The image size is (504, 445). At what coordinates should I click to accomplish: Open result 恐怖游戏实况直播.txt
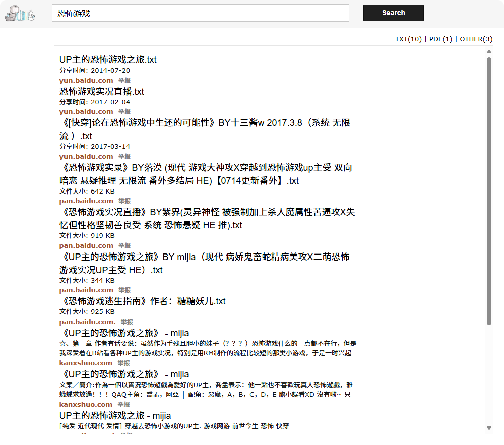(x=102, y=92)
